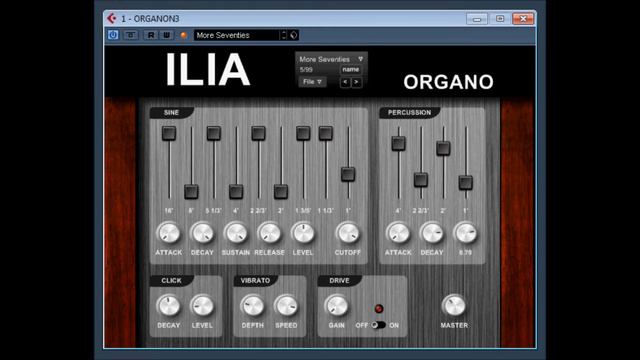Open the host preset field 'More Seventies'
The width and height of the screenshot is (640, 360).
pyautogui.click(x=237, y=35)
